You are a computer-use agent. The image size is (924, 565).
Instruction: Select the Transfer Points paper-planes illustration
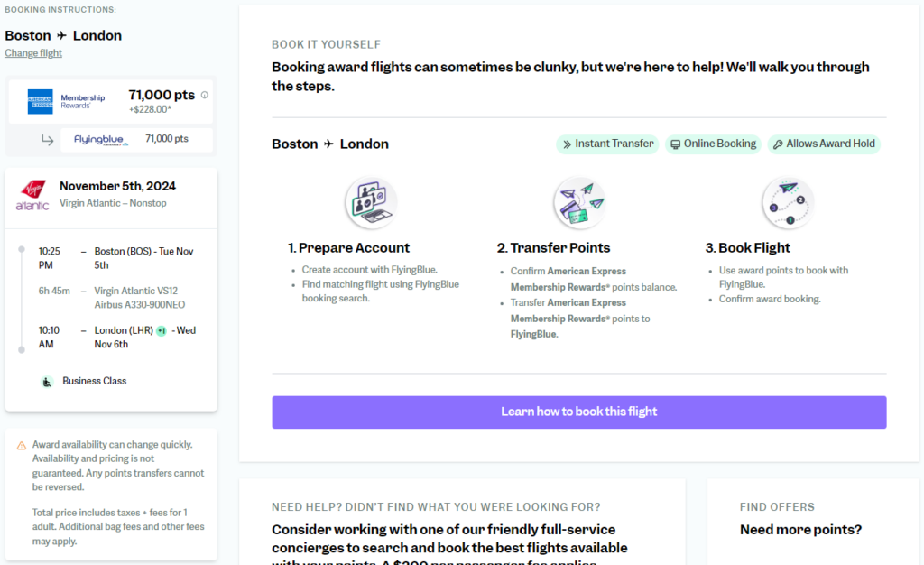(x=578, y=203)
